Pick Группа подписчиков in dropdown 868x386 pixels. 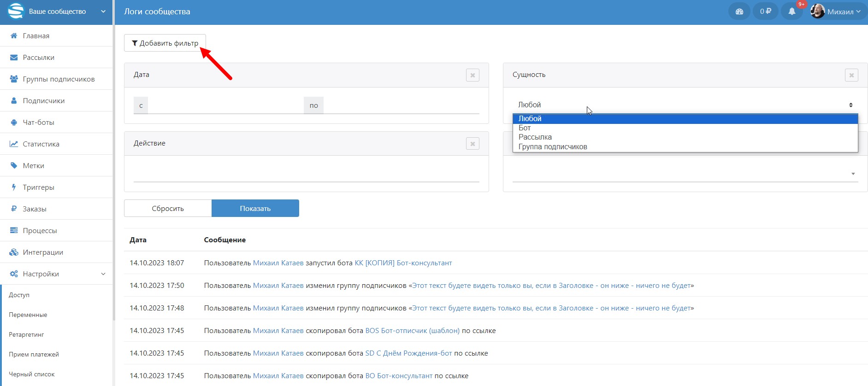pos(553,147)
